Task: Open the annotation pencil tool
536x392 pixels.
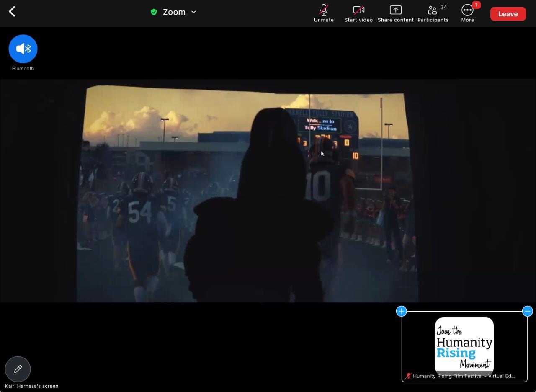Action: point(18,369)
